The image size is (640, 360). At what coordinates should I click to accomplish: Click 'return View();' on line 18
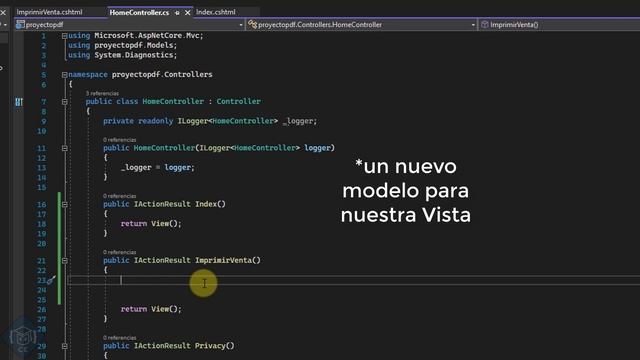click(x=151, y=224)
